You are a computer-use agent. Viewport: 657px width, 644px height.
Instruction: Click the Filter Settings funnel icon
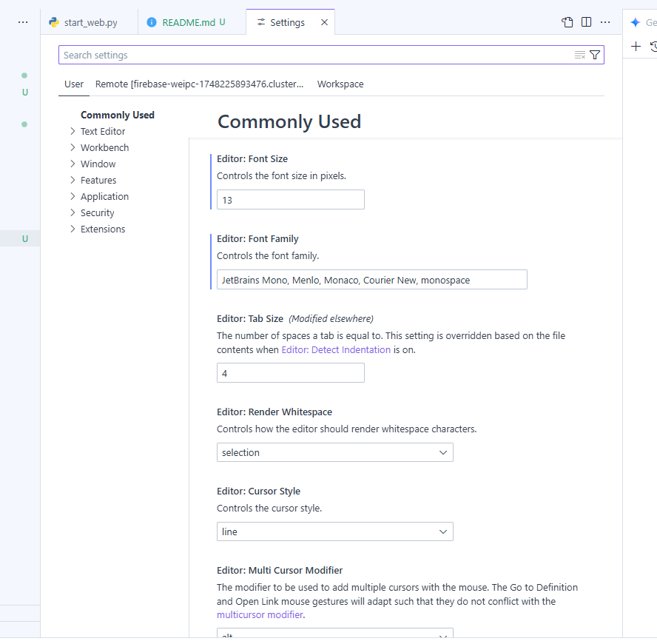pos(595,55)
